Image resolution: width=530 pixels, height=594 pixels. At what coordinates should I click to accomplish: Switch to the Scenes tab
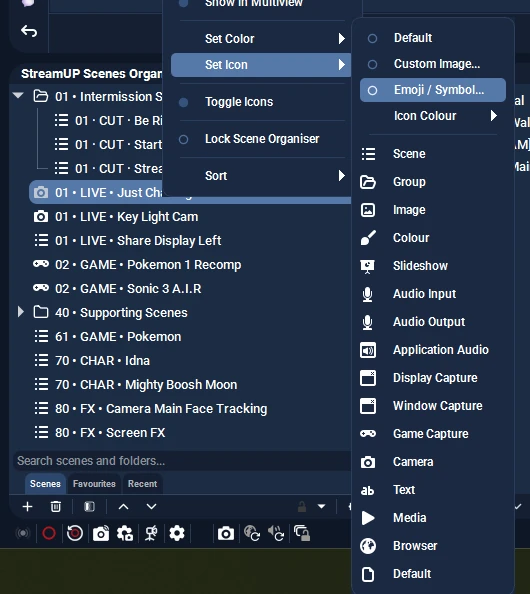tap(45, 484)
